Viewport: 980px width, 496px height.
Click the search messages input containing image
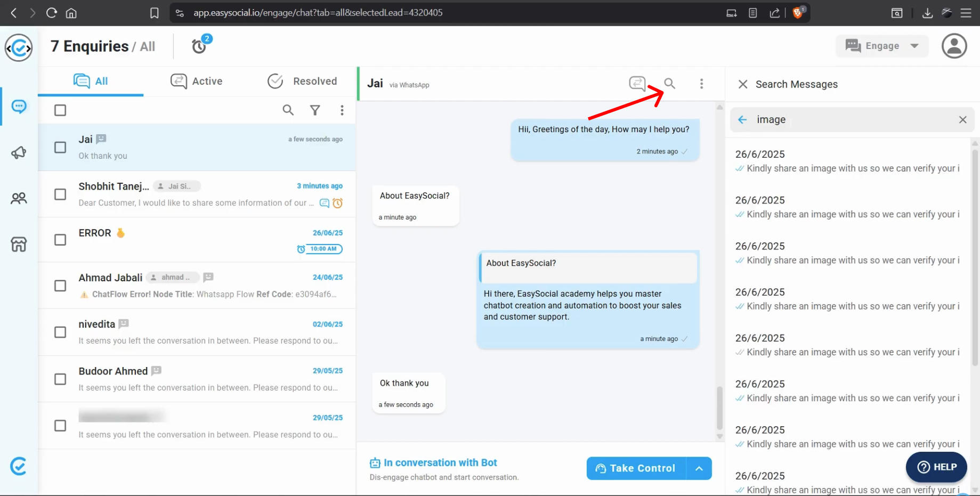click(853, 120)
